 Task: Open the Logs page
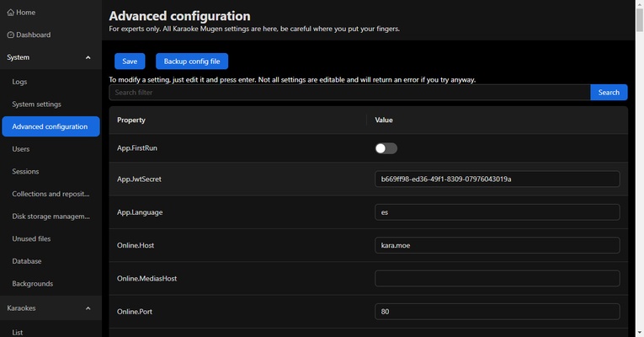click(20, 82)
